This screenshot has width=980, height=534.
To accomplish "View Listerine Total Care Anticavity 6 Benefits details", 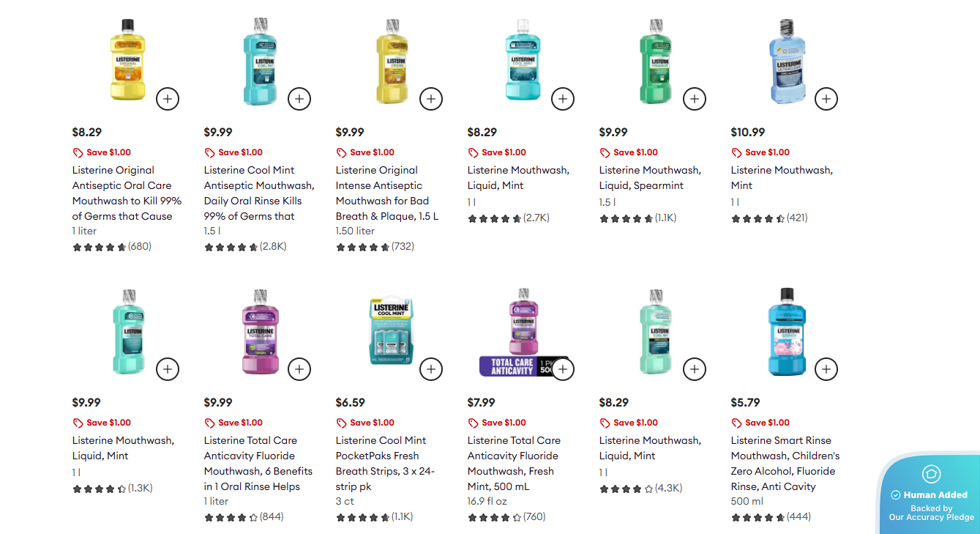I will click(258, 463).
